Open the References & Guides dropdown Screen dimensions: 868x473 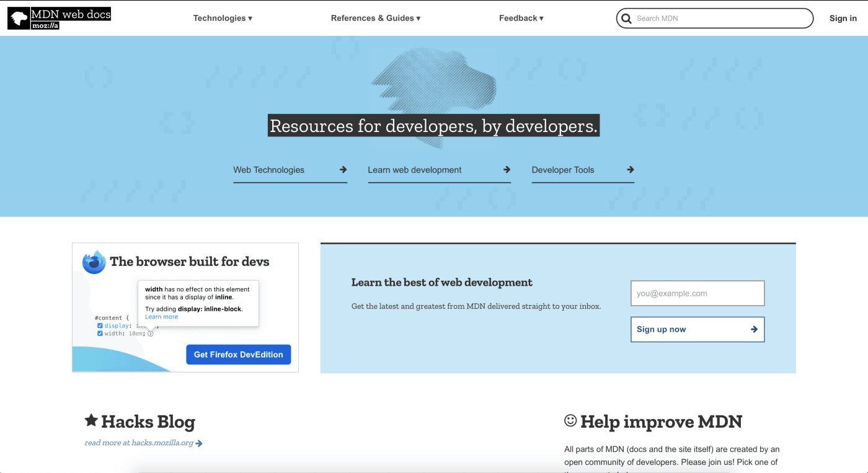coord(375,19)
